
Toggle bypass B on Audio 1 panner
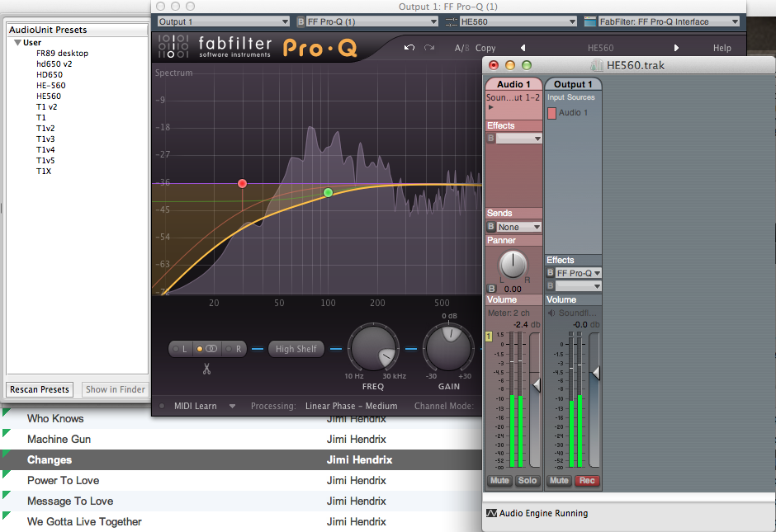point(491,289)
